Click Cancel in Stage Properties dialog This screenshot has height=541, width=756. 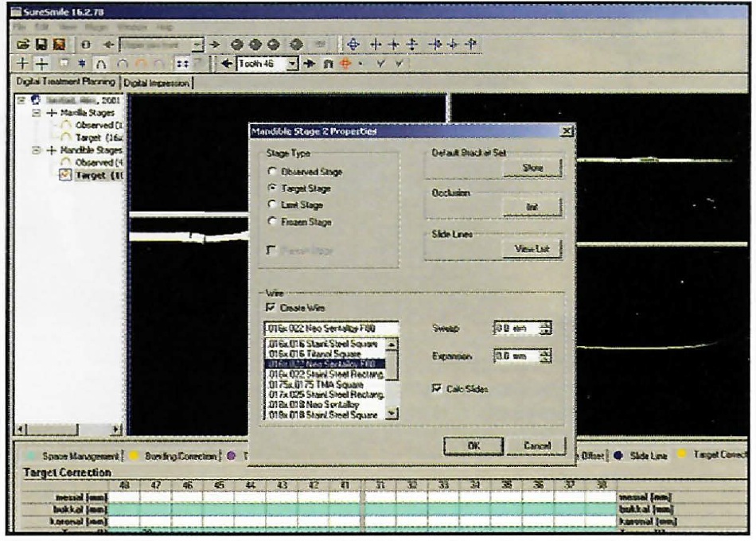point(536,446)
